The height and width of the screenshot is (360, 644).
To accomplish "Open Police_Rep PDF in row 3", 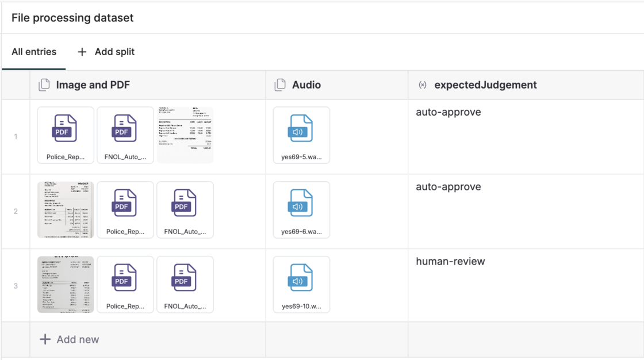I will pyautogui.click(x=125, y=285).
